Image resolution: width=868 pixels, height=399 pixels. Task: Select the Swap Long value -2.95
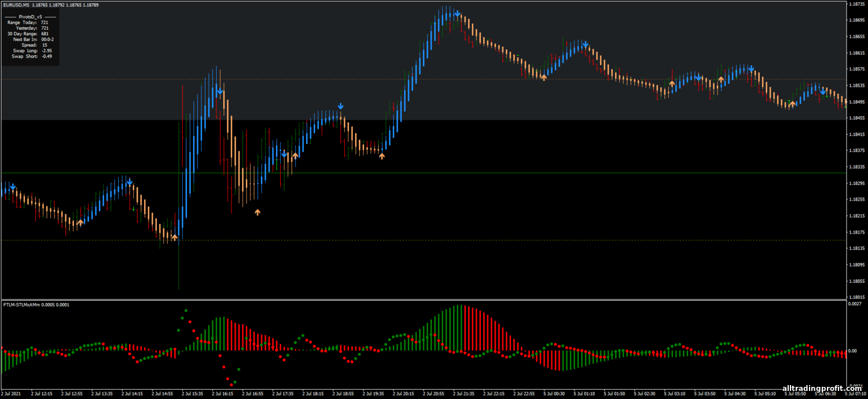point(47,50)
